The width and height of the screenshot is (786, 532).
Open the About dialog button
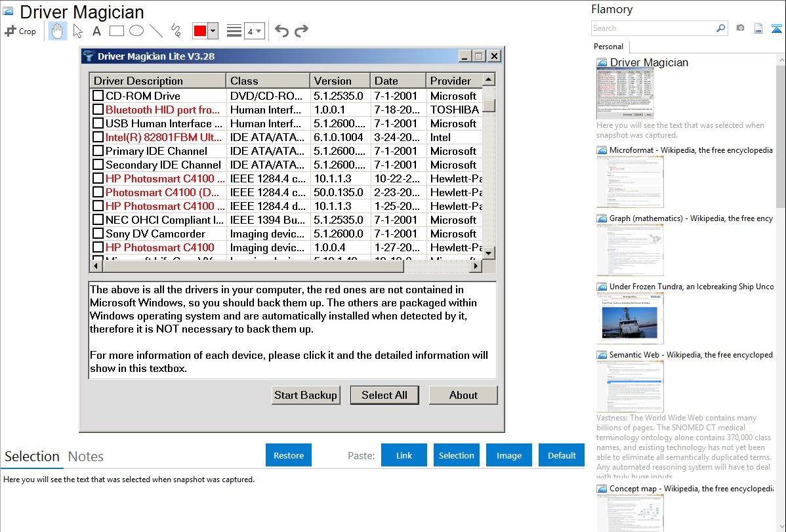pyautogui.click(x=463, y=395)
